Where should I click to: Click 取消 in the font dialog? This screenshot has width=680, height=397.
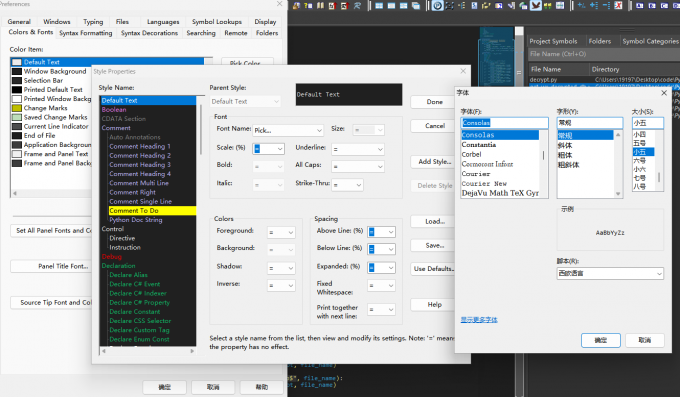tap(644, 340)
